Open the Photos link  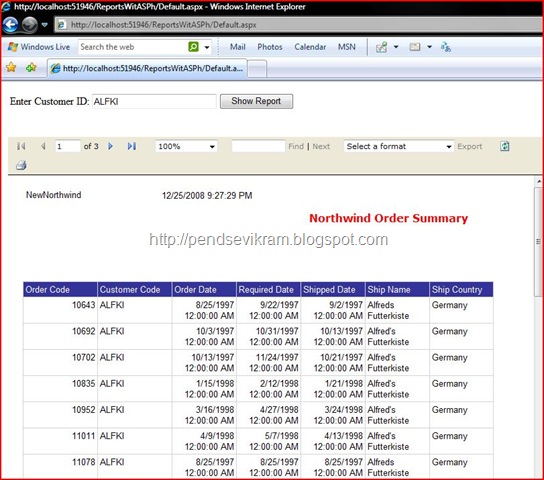pyautogui.click(x=270, y=47)
